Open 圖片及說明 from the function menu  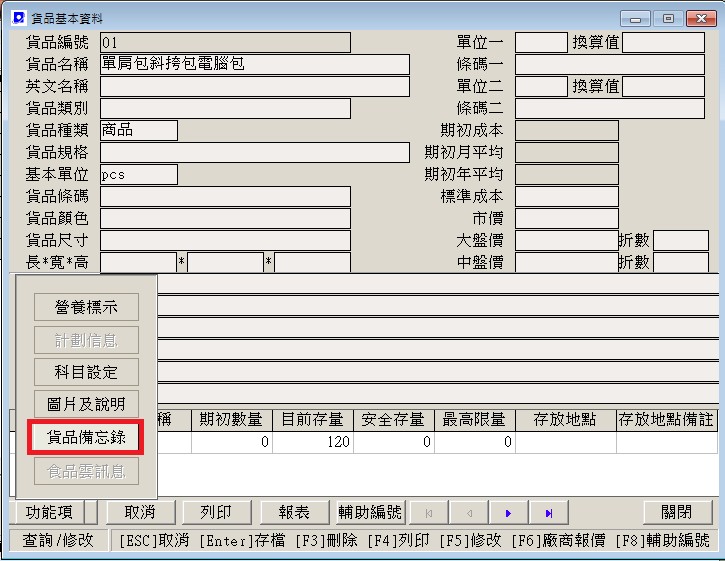86,404
